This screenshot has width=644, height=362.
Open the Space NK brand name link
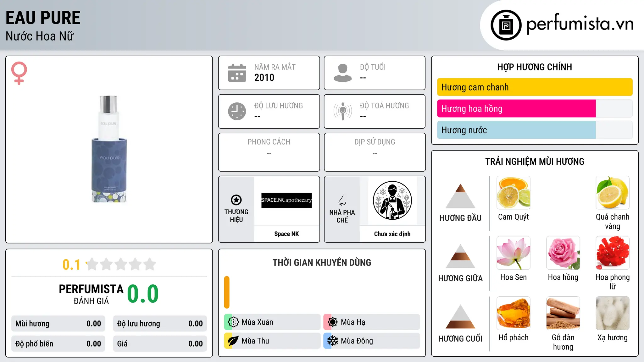[286, 234]
